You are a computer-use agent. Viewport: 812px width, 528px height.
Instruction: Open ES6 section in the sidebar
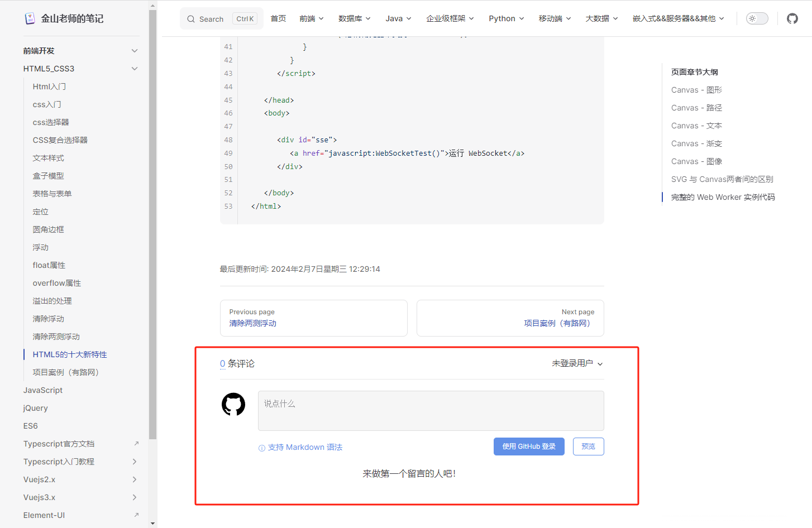pyautogui.click(x=31, y=426)
